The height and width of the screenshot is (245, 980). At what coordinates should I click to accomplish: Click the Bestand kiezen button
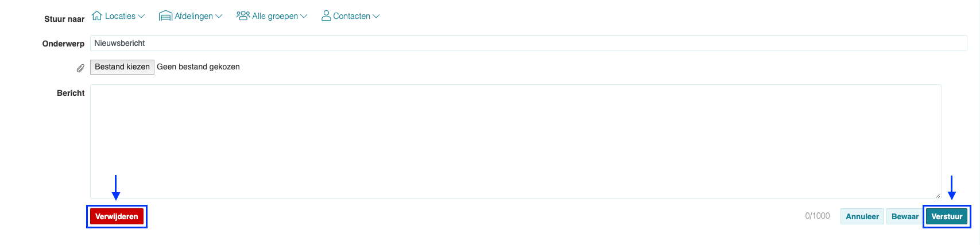(x=122, y=67)
